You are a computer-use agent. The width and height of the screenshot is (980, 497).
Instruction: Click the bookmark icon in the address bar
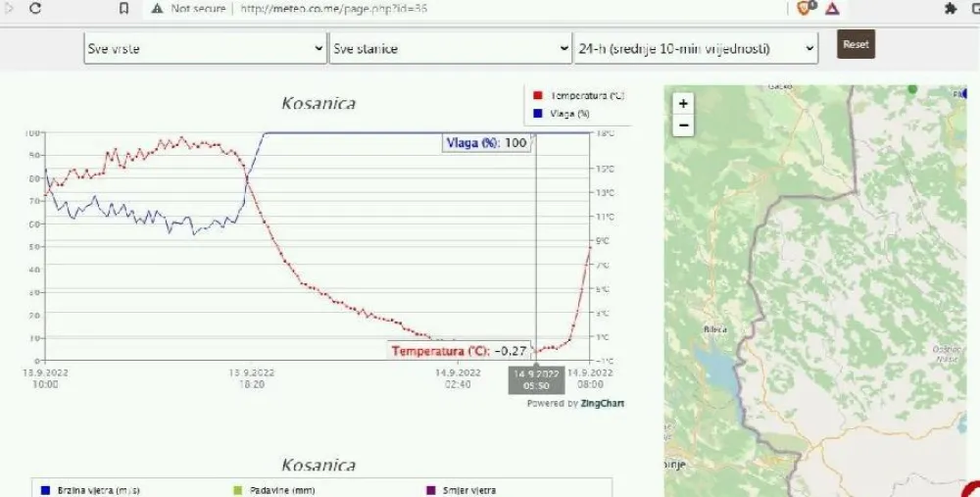pos(123,8)
